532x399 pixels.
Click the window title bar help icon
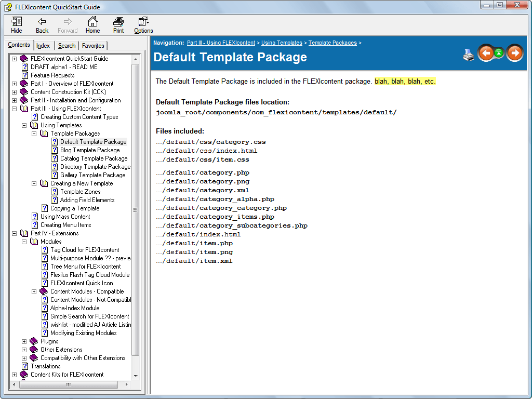coord(8,7)
